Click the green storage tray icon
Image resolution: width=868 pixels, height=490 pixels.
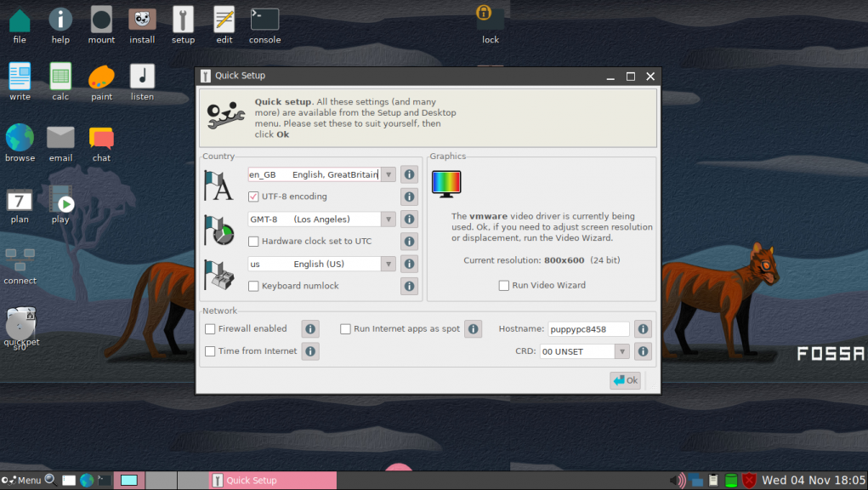tap(731, 480)
